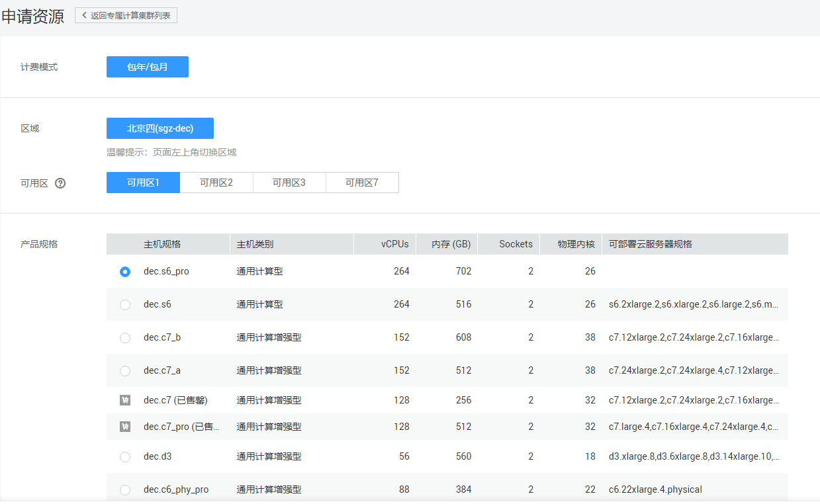Click the help icon beside 可用区
This screenshot has width=820, height=504.
click(60, 183)
